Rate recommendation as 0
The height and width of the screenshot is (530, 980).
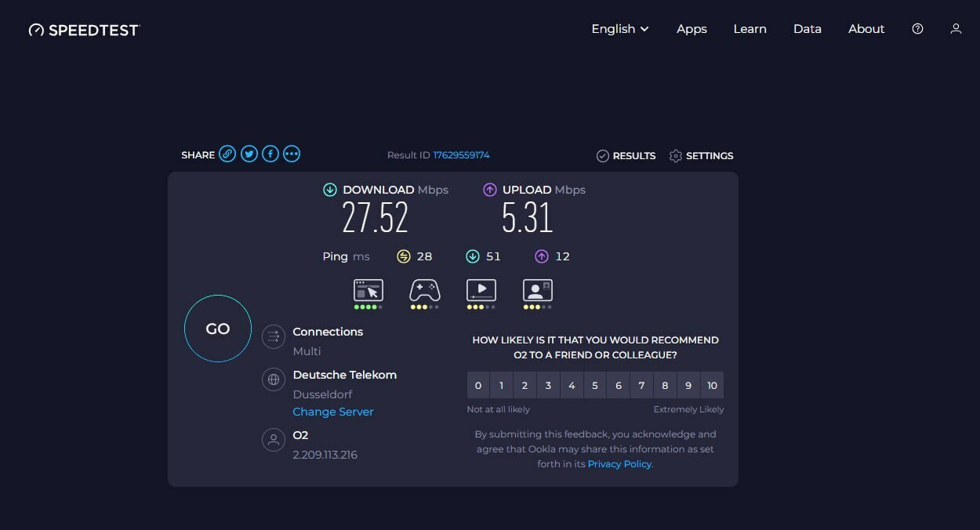click(478, 386)
